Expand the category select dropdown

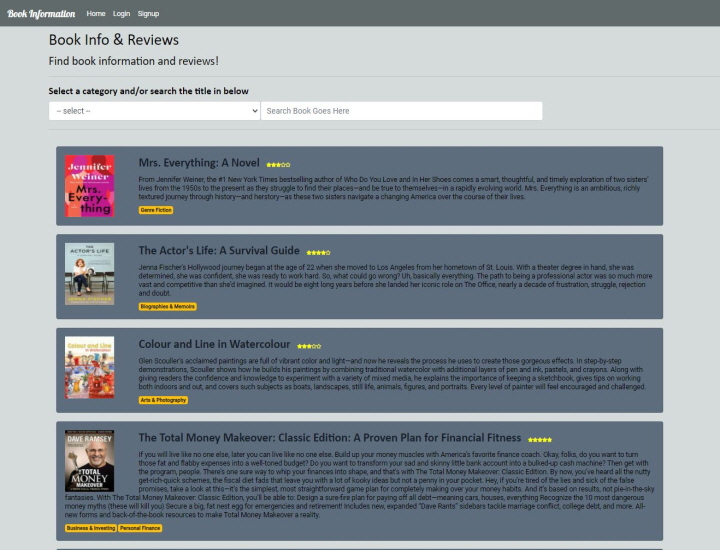(x=154, y=111)
